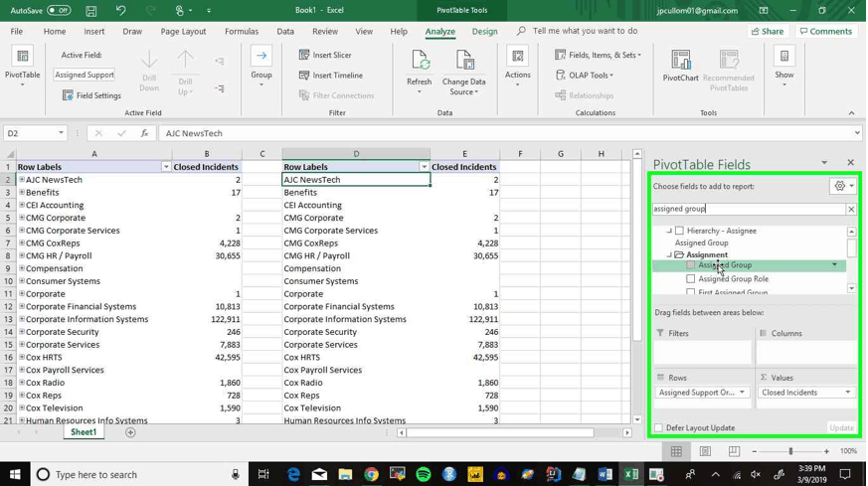This screenshot has height=486, width=868.
Task: Click the Save icon in title bar
Action: (91, 11)
